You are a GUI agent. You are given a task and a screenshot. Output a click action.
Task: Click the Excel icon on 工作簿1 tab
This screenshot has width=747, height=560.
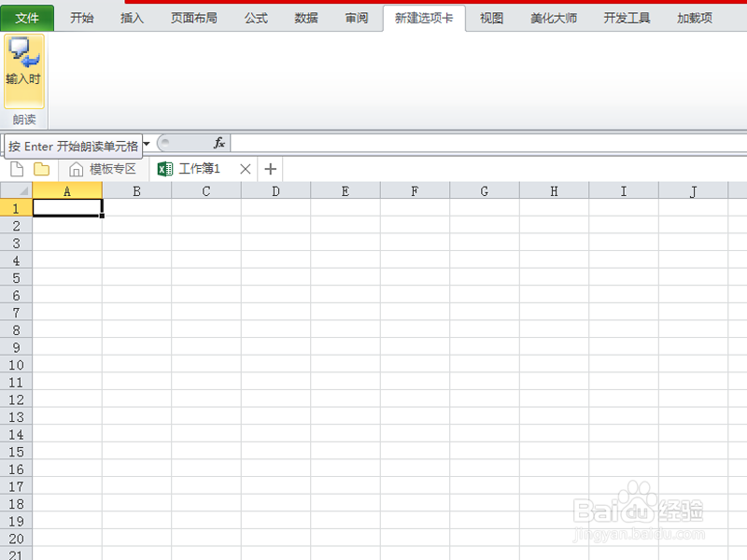165,169
